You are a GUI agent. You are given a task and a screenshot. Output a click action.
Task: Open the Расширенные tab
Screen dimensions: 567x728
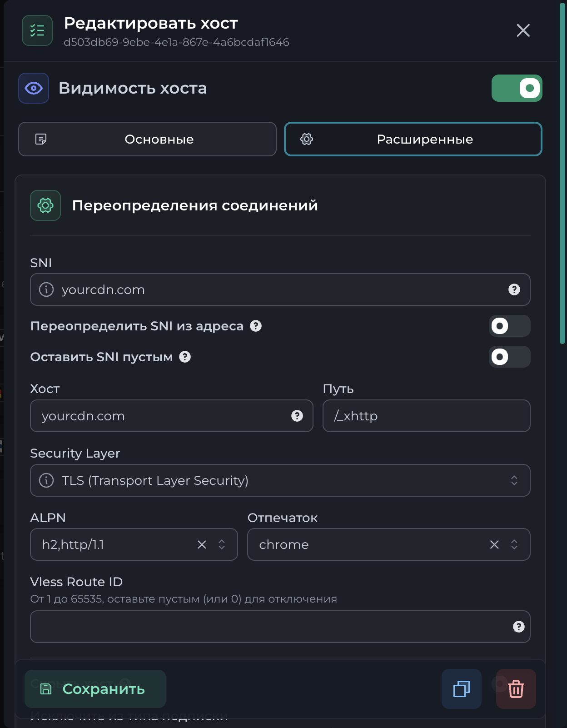point(413,139)
